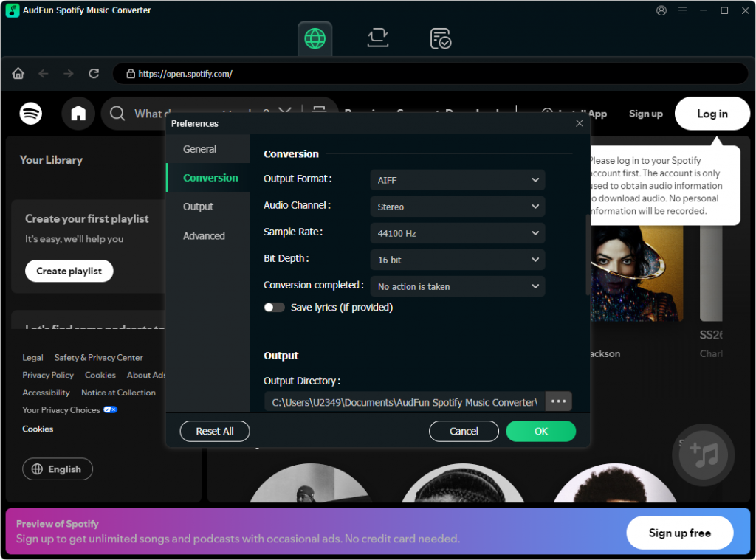The width and height of the screenshot is (756, 560).
Task: Click the About Ads footer link
Action: 146,375
